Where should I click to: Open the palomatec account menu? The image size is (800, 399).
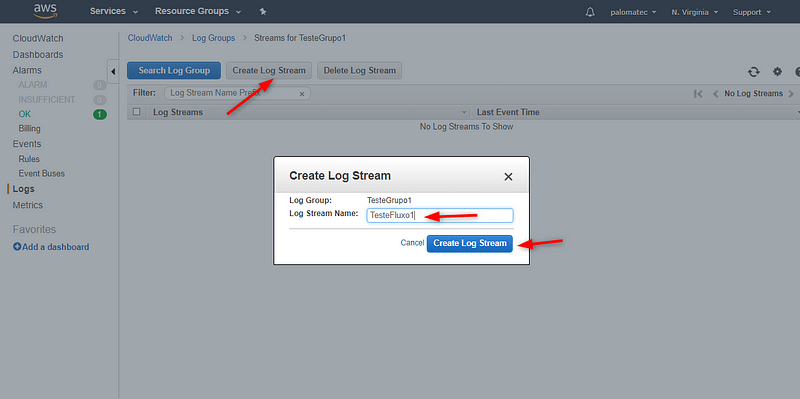[x=633, y=12]
